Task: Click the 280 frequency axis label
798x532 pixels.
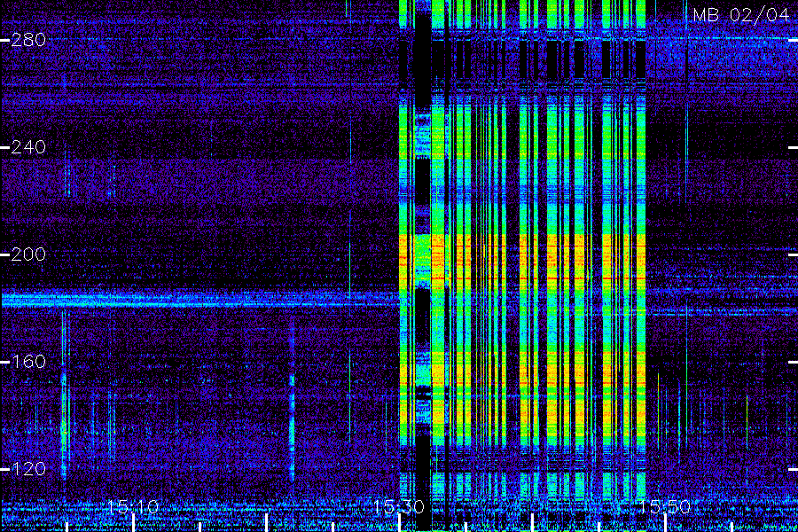Action: [x=28, y=40]
